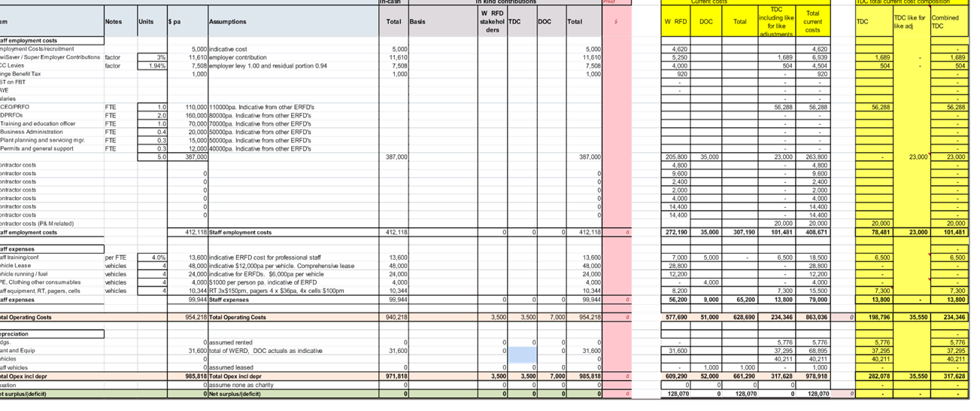
Task: Click the '$ pa' column header
Action: pos(187,22)
